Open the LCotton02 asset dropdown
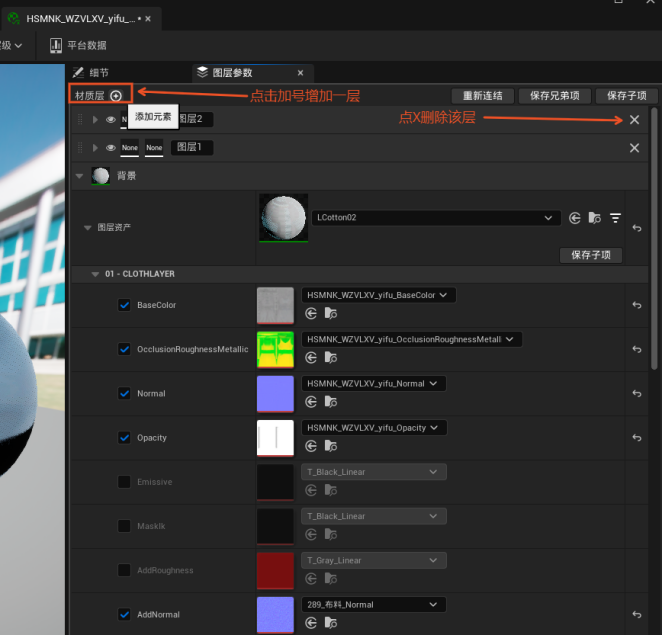 tap(547, 217)
